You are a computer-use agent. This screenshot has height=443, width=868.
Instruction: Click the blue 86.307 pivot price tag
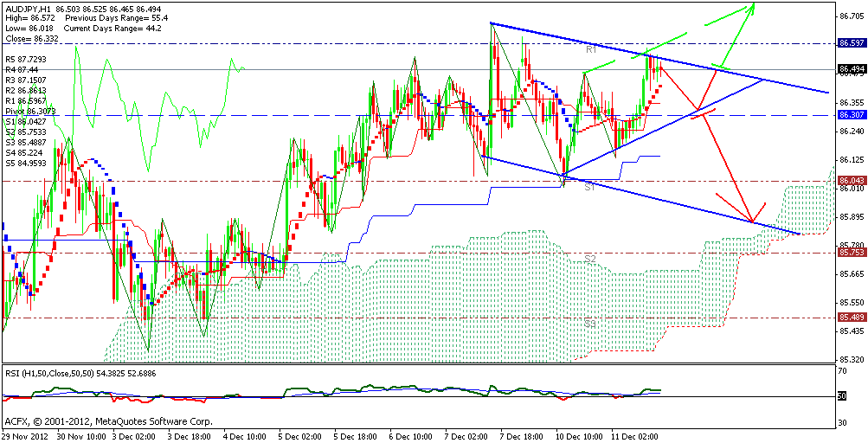pos(852,114)
